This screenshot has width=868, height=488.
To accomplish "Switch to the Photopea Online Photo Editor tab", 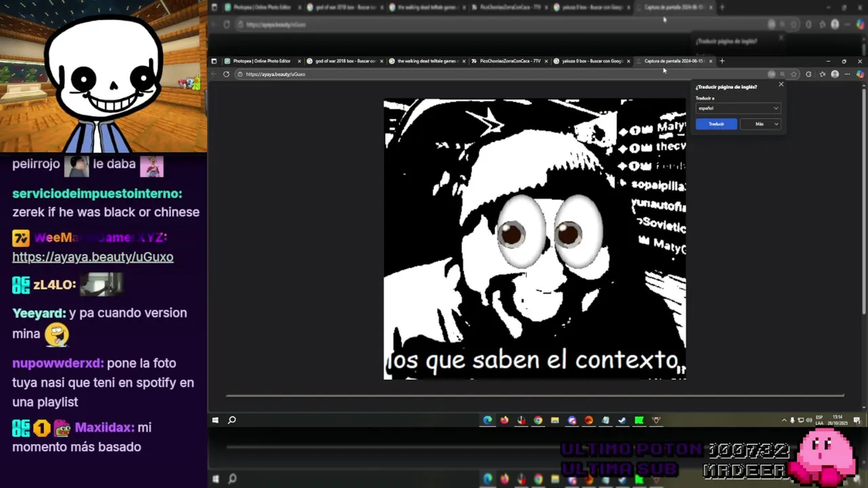I will (261, 61).
